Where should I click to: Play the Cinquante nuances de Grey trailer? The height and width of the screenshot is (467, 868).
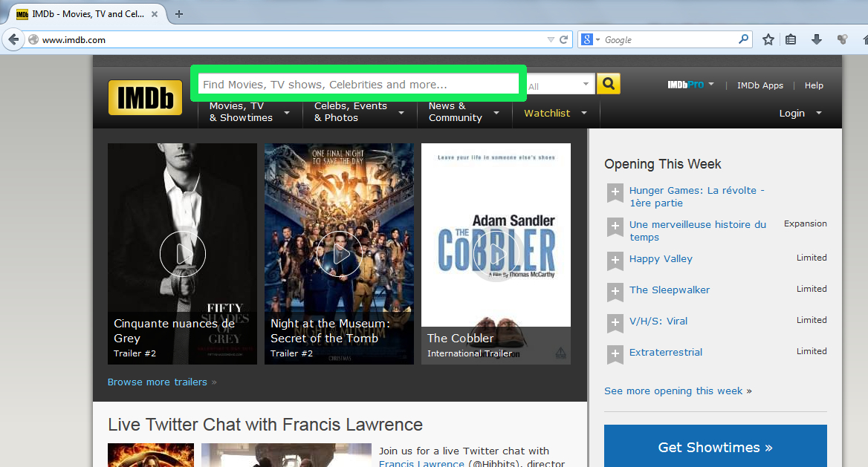point(182,254)
